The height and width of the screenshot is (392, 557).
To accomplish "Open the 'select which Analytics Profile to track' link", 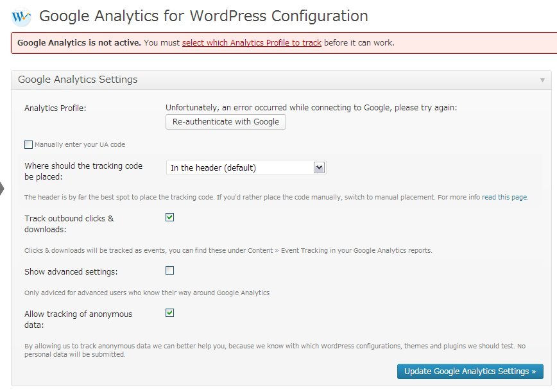I will 252,42.
